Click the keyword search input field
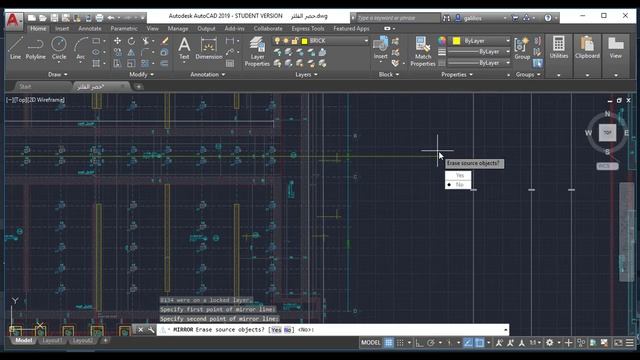The height and width of the screenshot is (360, 640). [397, 18]
